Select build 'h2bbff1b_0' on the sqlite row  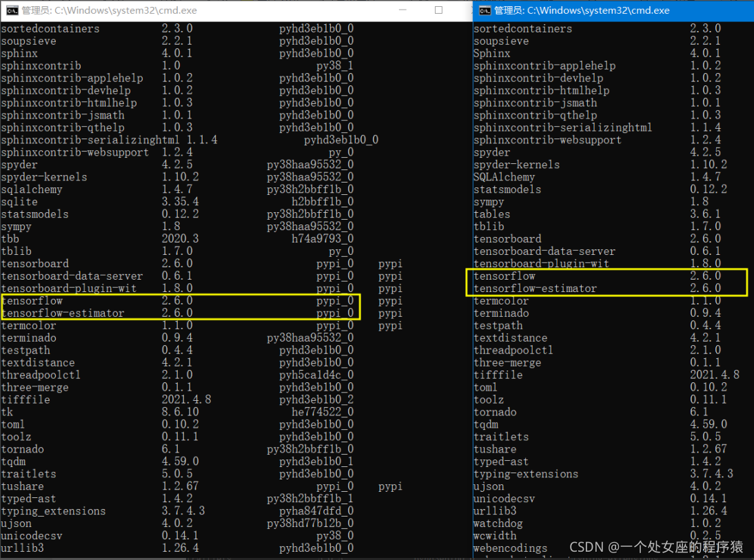(x=323, y=202)
